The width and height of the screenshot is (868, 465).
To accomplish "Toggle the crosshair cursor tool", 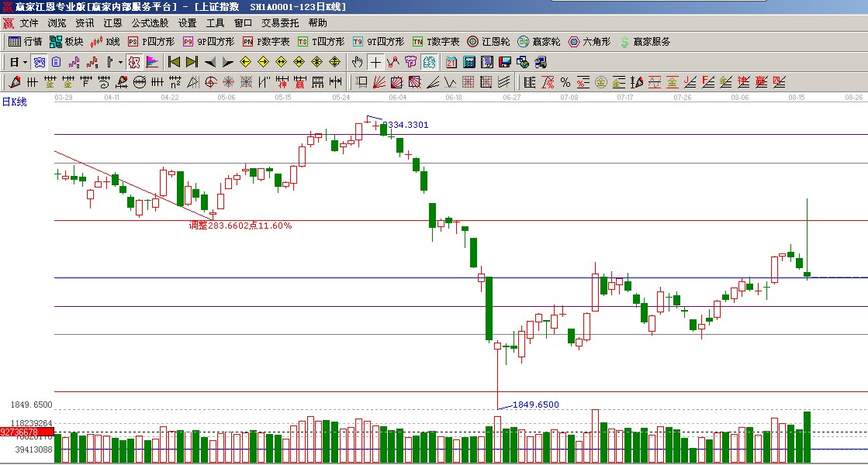I will tap(375, 62).
